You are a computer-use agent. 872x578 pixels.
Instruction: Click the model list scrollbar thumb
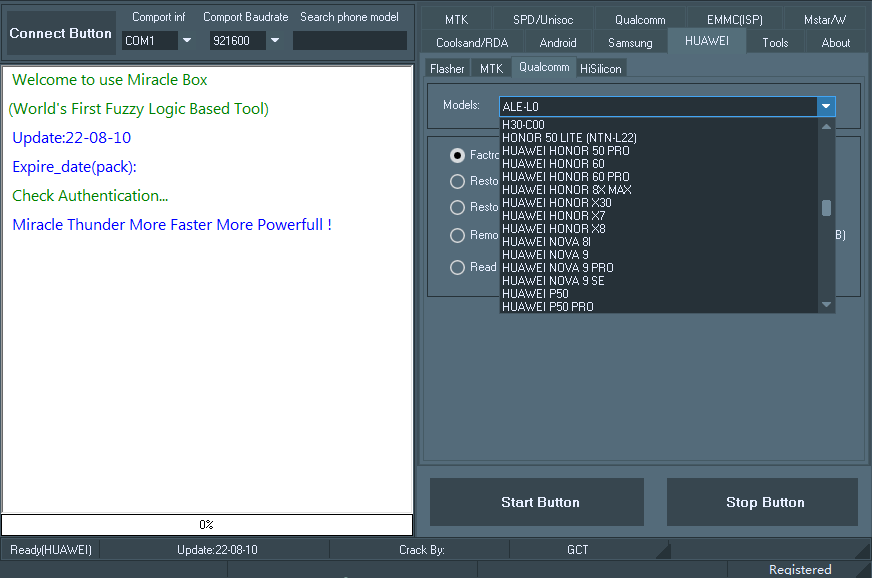826,208
